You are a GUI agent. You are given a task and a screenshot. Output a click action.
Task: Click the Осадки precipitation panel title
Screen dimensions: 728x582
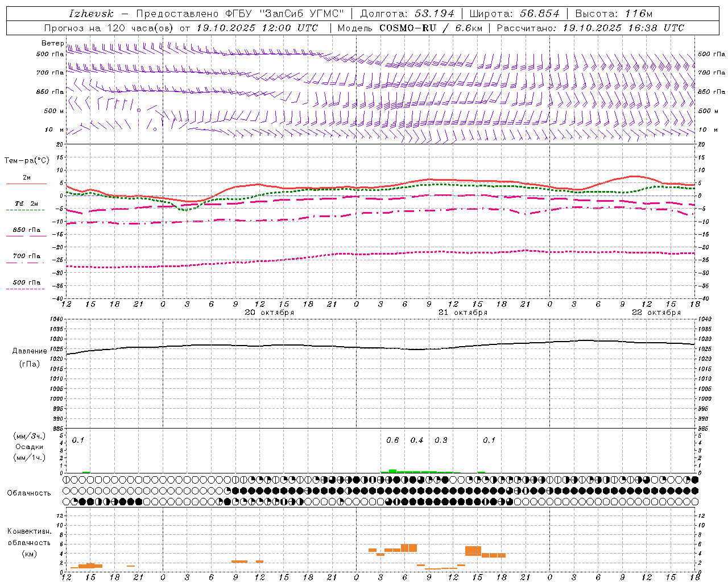point(30,447)
